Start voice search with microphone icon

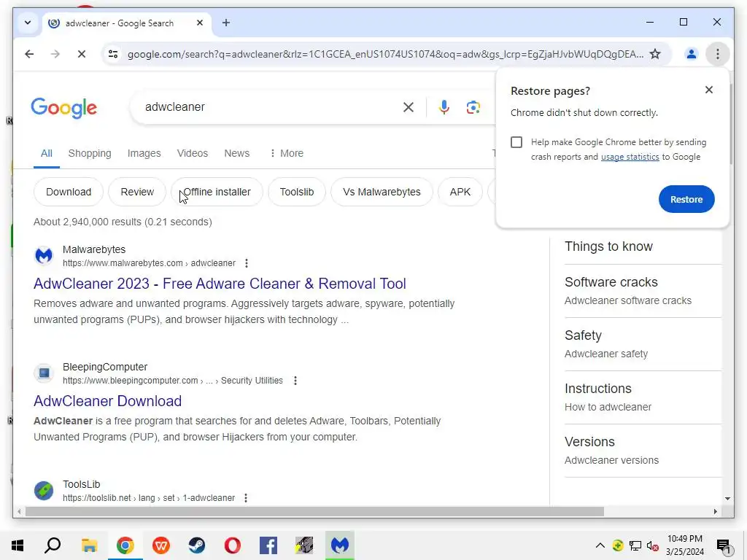[444, 107]
